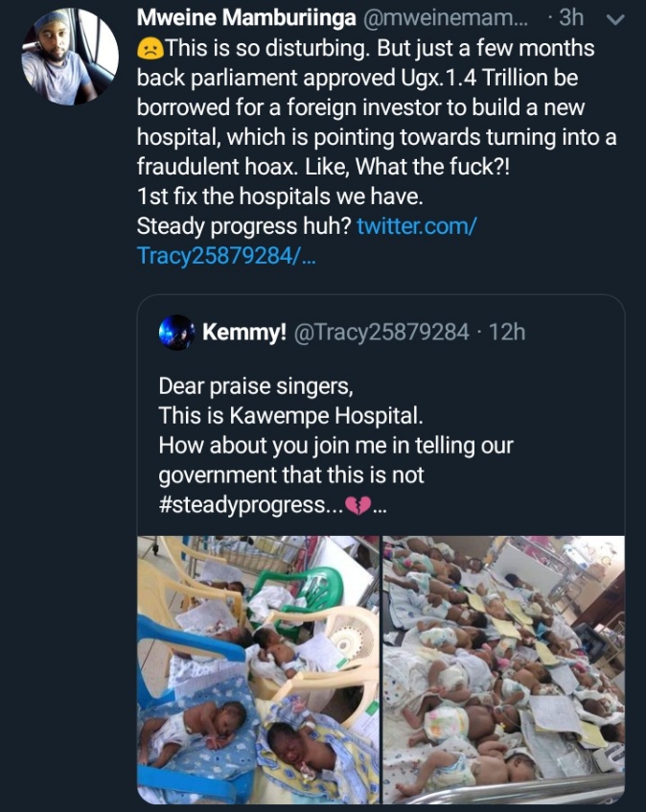The image size is (646, 812).
Task: Tap the @mweinemam... handle
Action: [x=446, y=18]
